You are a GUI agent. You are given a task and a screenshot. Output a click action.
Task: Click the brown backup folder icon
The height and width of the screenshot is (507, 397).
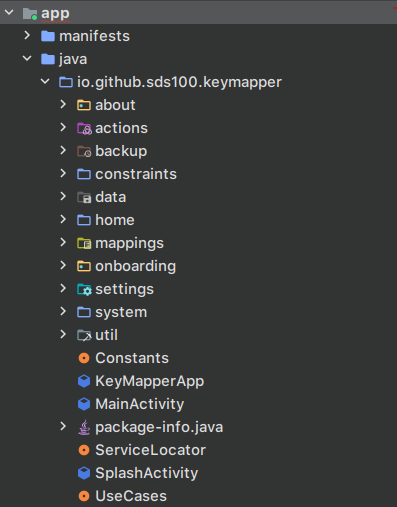[84, 151]
